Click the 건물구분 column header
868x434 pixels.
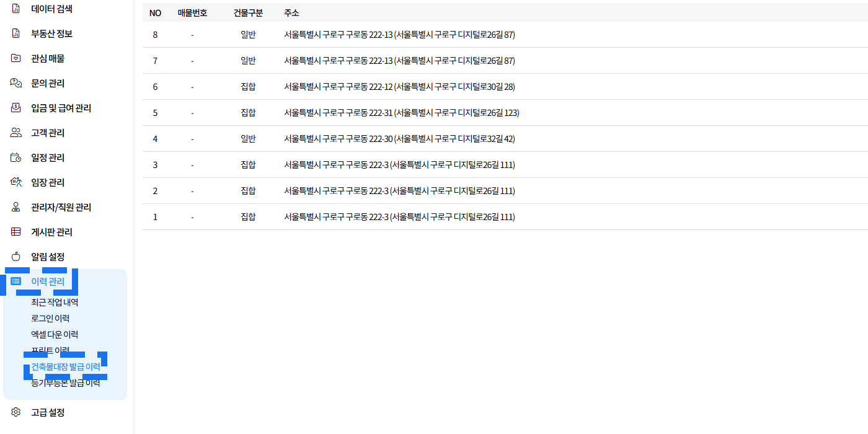pos(248,13)
